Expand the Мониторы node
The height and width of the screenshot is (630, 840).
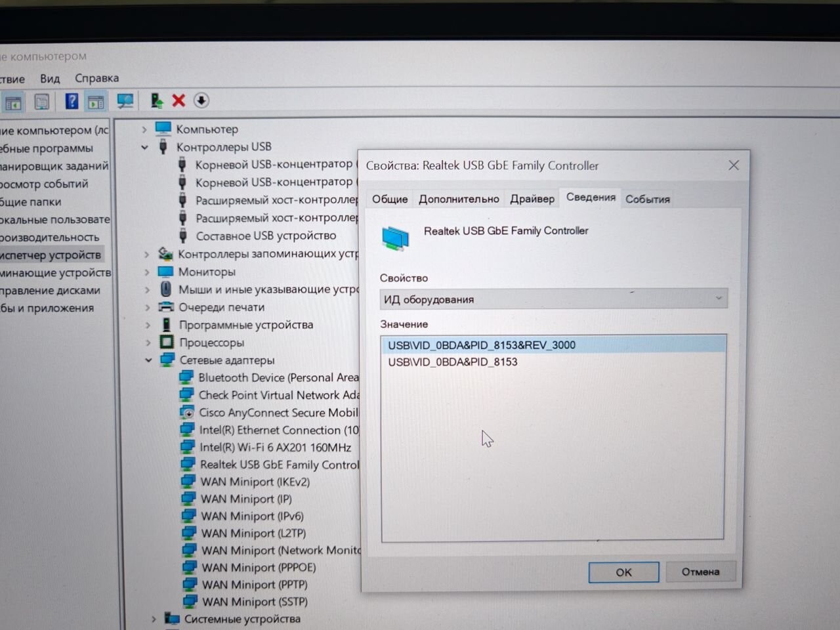146,272
